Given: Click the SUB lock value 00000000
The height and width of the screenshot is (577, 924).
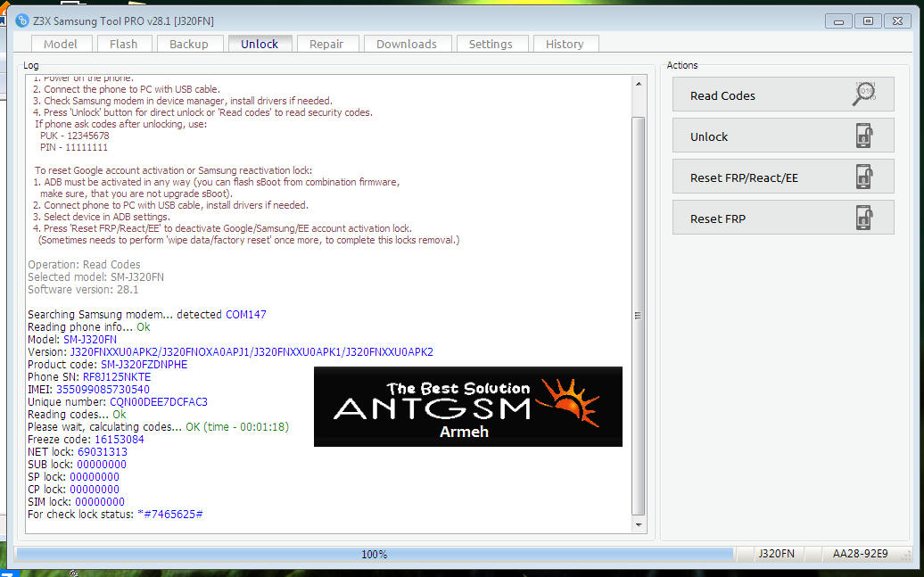Looking at the screenshot, I should (x=102, y=465).
